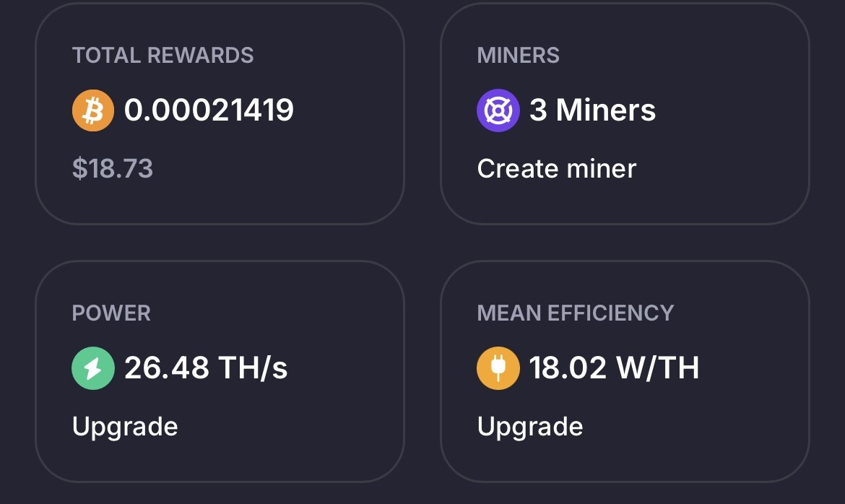
Task: Click the MEAN EFFICIENCY heading
Action: coord(576,313)
